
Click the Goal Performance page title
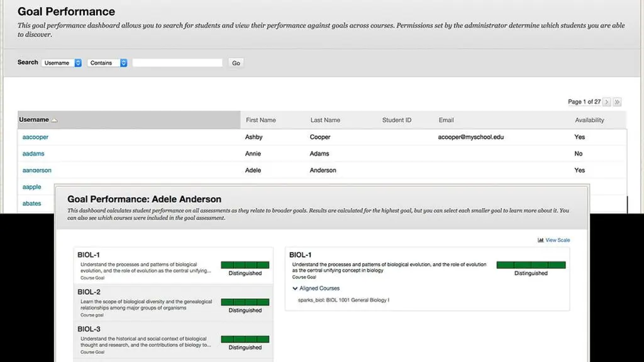66,11
